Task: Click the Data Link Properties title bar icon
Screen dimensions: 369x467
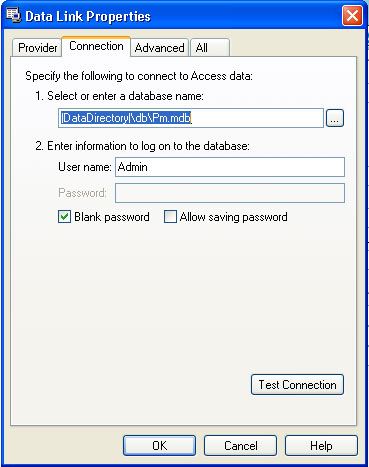Action: [14, 15]
